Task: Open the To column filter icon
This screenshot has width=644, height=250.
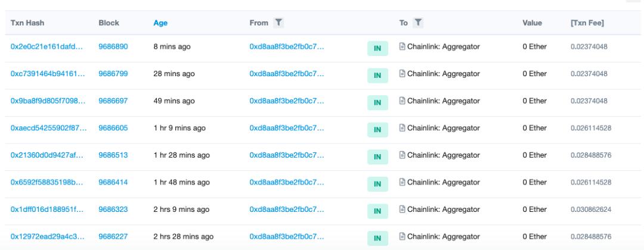Action: click(417, 23)
